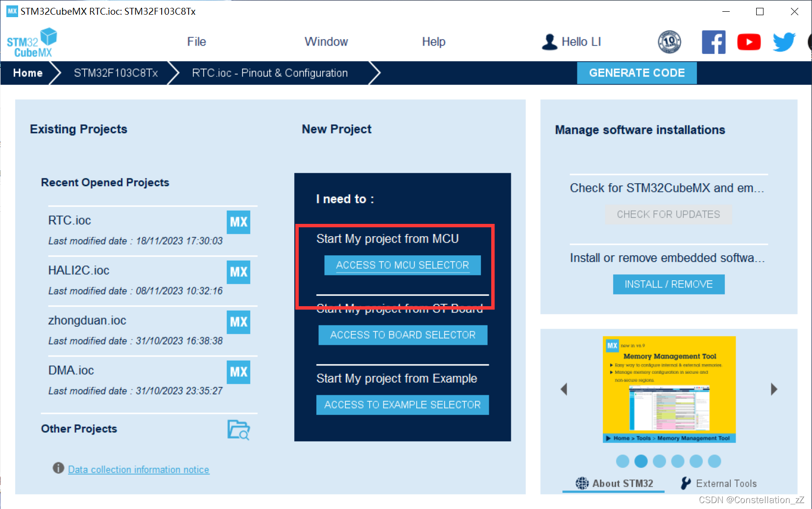Open RTC.ioc Pinout & Configuration breadcrumb

pos(270,73)
